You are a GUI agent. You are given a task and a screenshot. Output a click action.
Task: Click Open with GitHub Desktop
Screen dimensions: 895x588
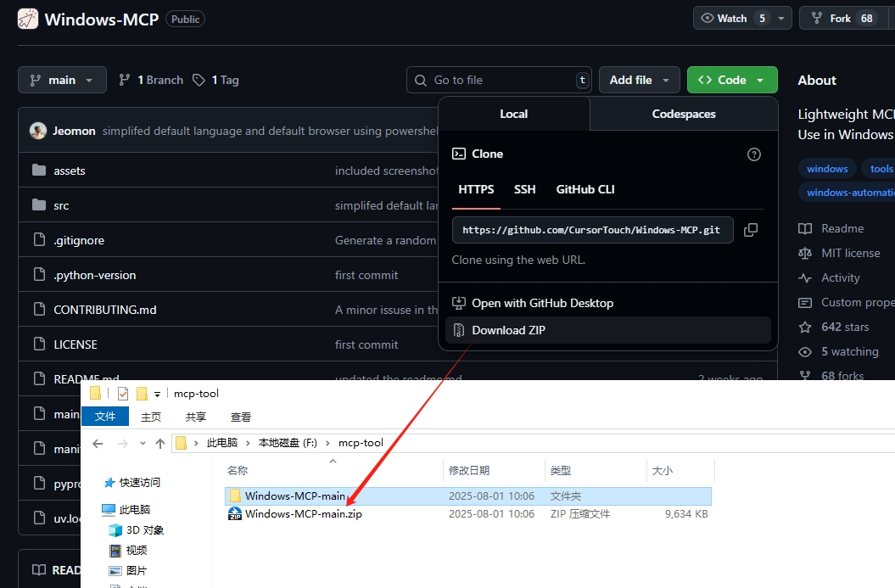[x=608, y=303]
